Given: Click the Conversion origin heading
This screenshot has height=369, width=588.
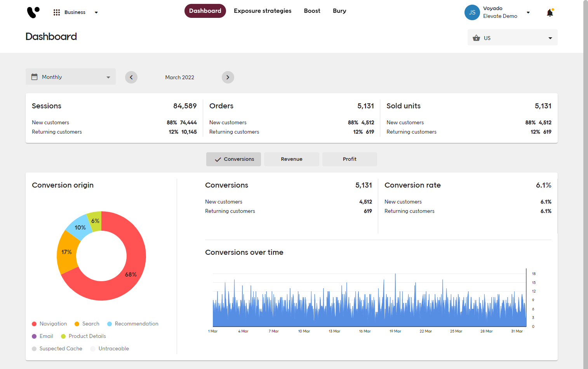Looking at the screenshot, I should pos(63,185).
